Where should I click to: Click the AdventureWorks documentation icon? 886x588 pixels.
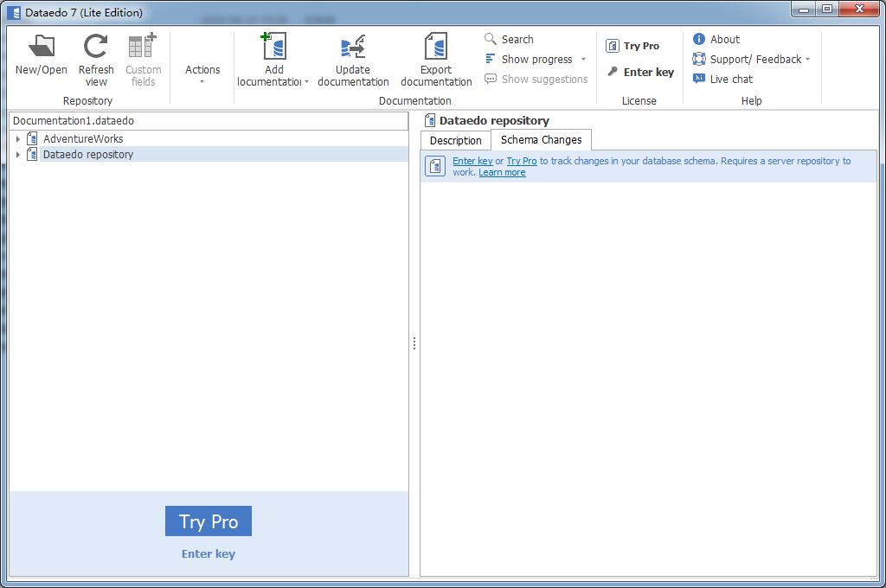coord(32,138)
